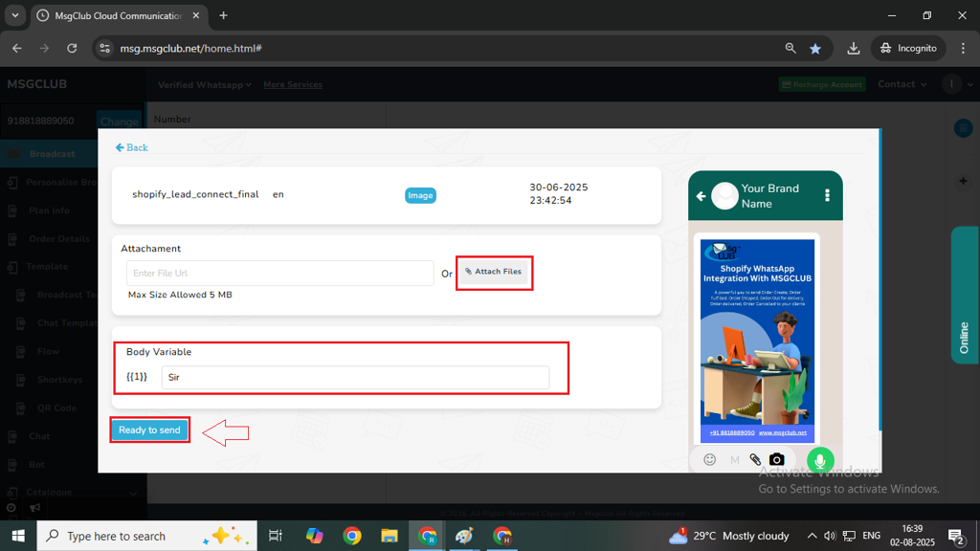Click the body variable field containing Sir
The image size is (980, 551).
tap(355, 377)
